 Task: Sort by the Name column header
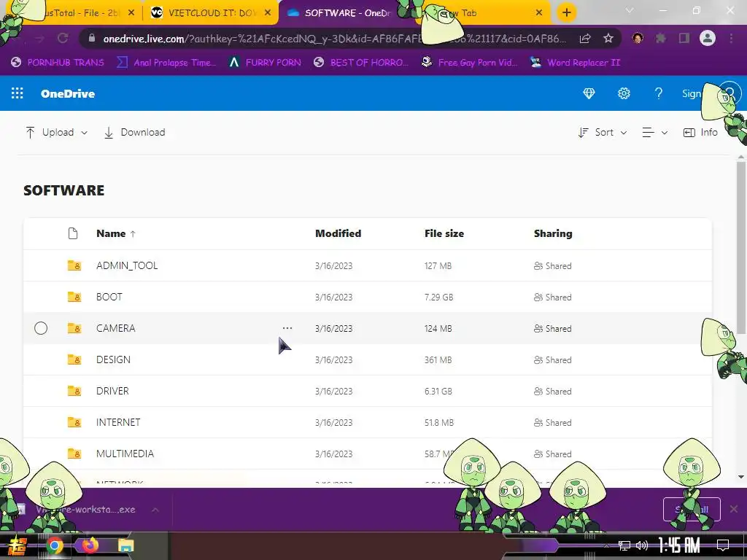click(116, 233)
